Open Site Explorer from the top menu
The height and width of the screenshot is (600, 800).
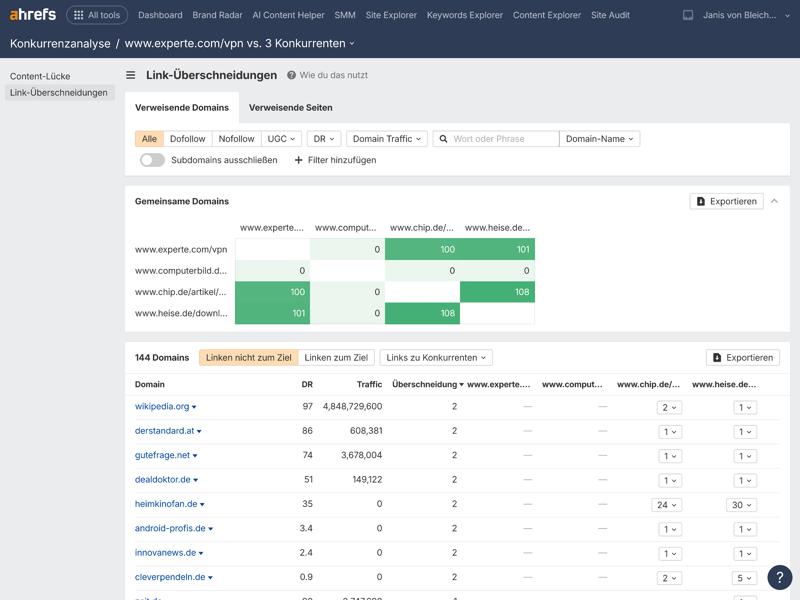391,15
